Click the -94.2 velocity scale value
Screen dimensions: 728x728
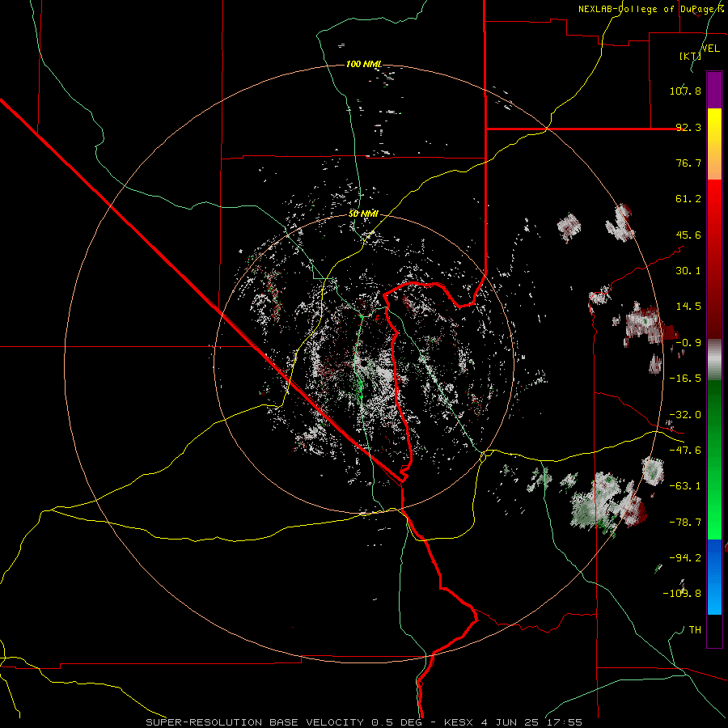tap(685, 558)
